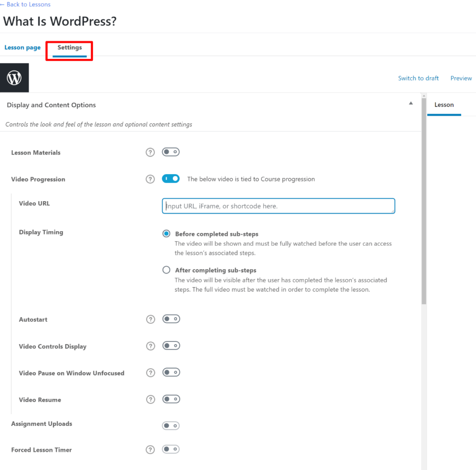Turn on the Autostart toggle
The image size is (476, 470).
(171, 319)
